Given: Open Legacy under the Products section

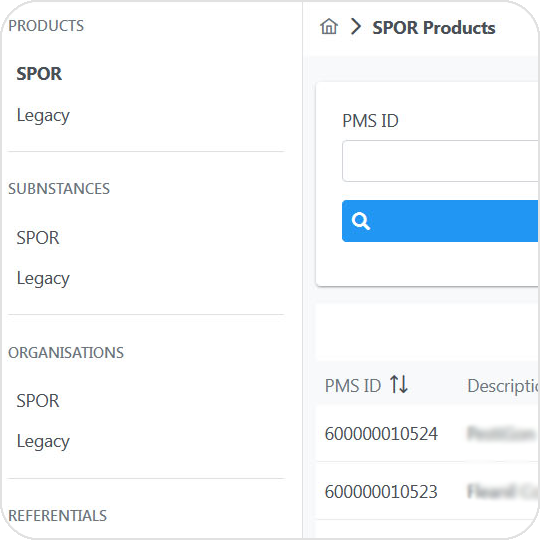Looking at the screenshot, I should point(43,115).
